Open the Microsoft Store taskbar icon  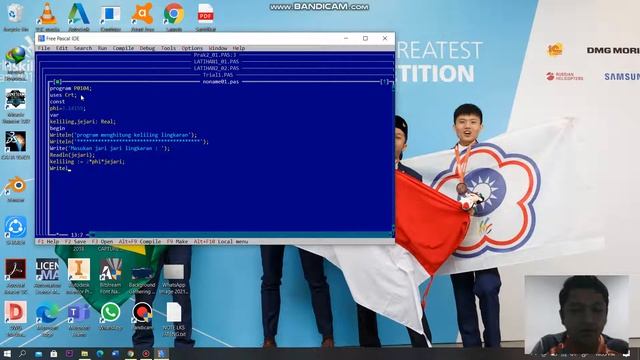[53, 353]
